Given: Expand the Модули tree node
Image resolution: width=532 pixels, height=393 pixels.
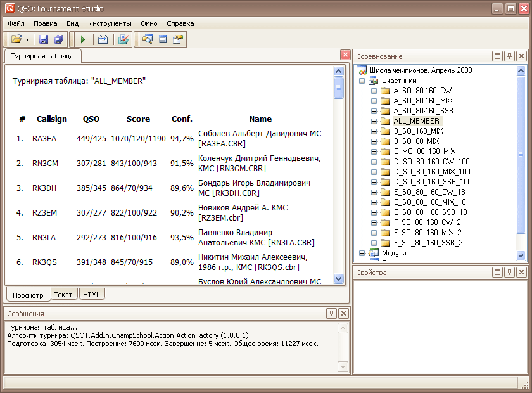Looking at the screenshot, I should (363, 253).
